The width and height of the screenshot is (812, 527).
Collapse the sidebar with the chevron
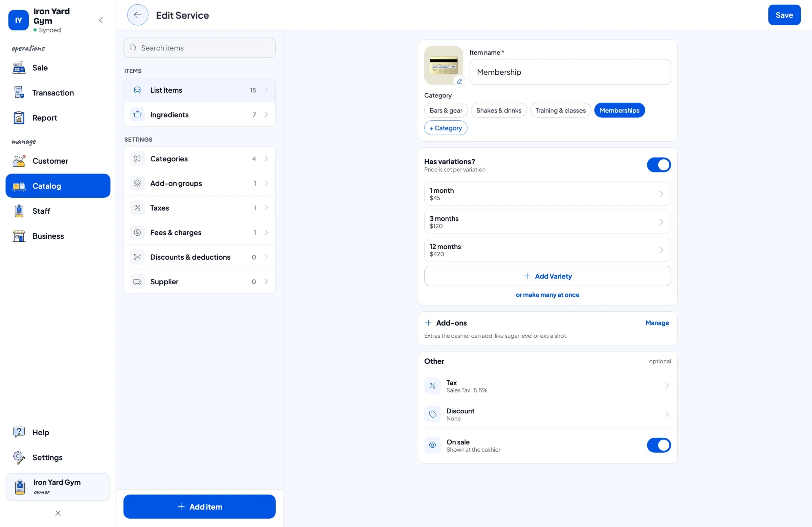point(101,20)
